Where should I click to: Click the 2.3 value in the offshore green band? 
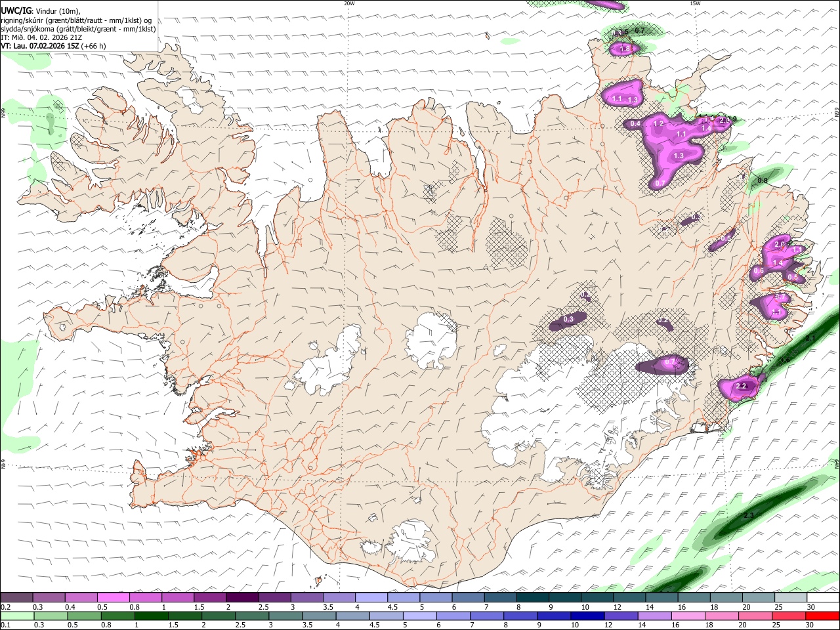(x=749, y=515)
